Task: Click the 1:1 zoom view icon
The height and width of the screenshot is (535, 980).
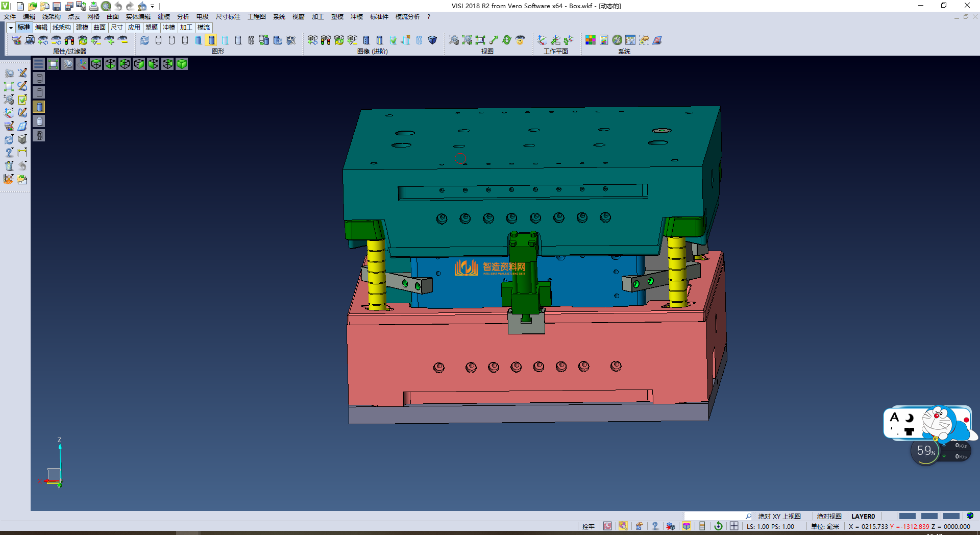Action: (x=480, y=40)
